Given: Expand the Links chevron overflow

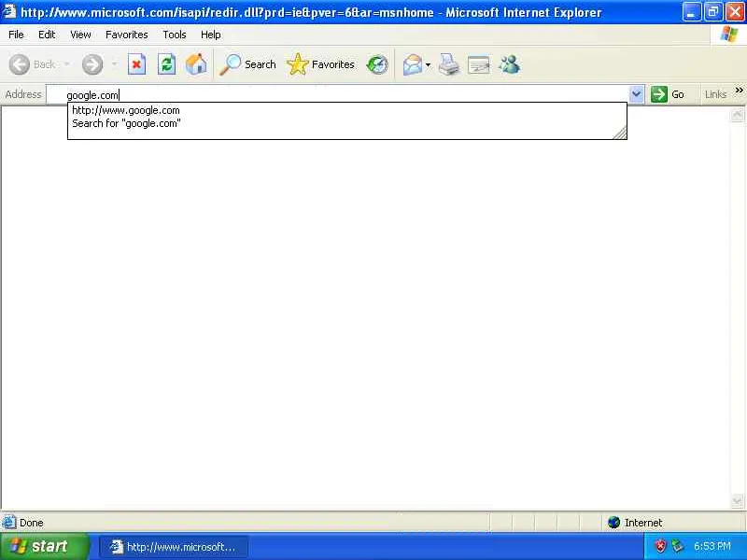Looking at the screenshot, I should pos(739,90).
